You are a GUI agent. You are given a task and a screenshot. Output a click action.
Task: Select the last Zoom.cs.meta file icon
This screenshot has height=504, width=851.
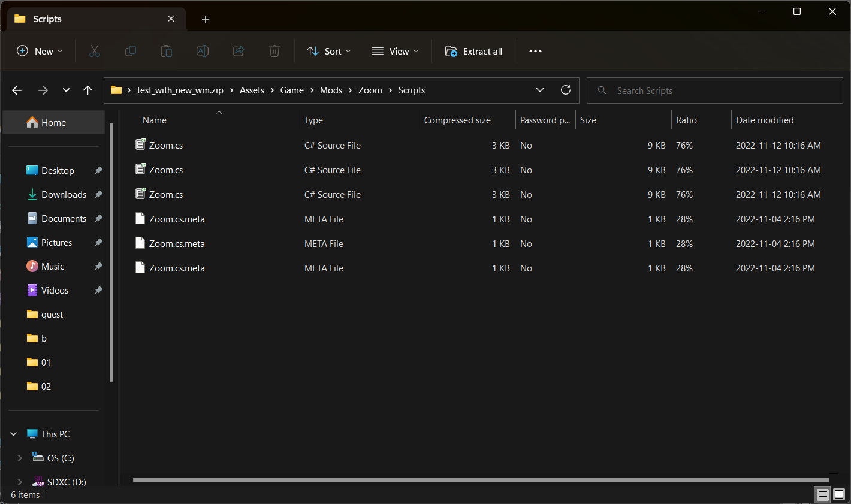140,268
